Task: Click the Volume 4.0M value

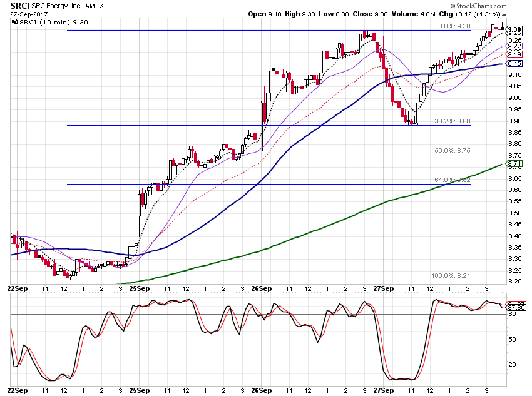Action: coord(413,14)
